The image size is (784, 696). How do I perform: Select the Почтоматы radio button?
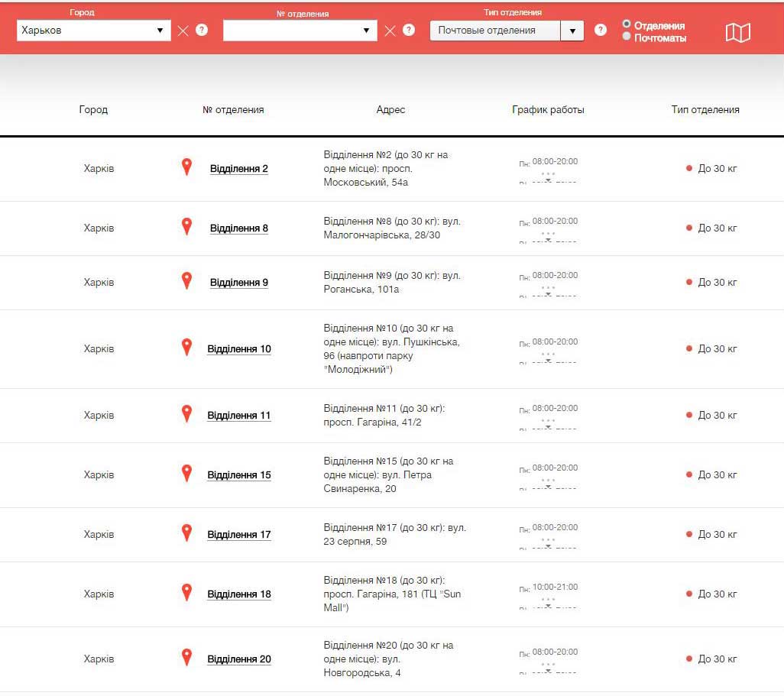pos(627,37)
